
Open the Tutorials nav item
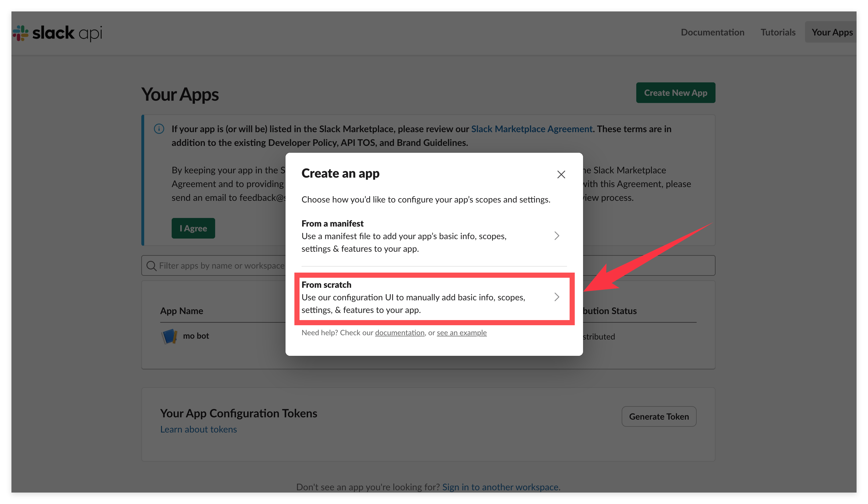pos(778,32)
